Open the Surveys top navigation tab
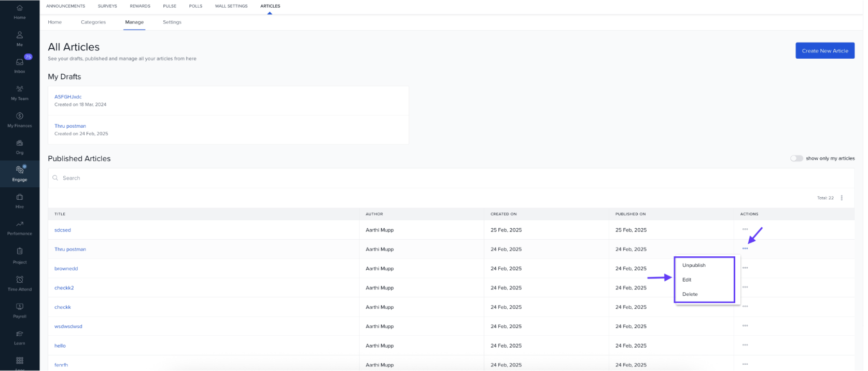Screen dimensions: 868x371 point(107,6)
